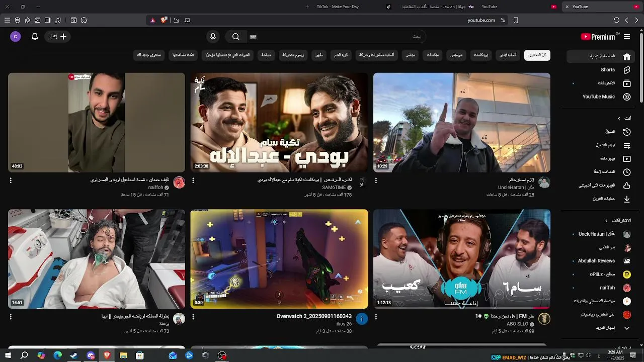Open the Overwatch gameplay thumbnail
This screenshot has width=644, height=362.
279,259
